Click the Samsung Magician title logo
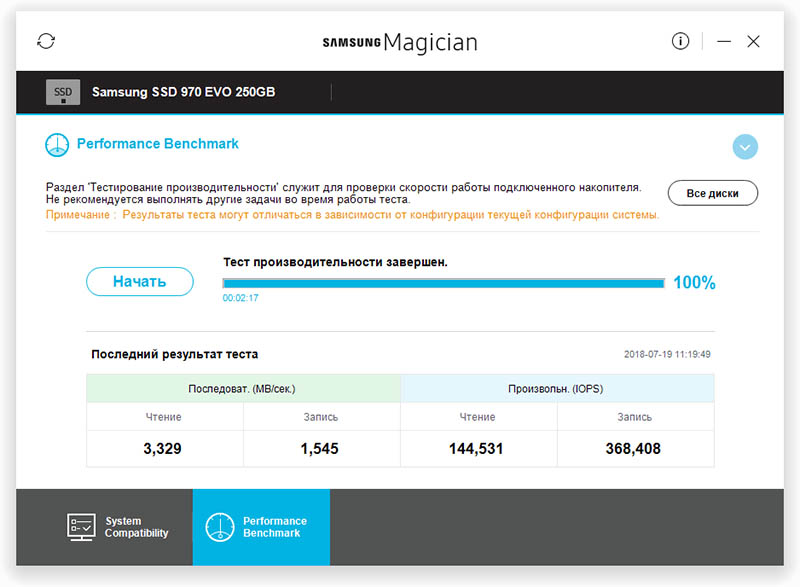 pos(400,42)
